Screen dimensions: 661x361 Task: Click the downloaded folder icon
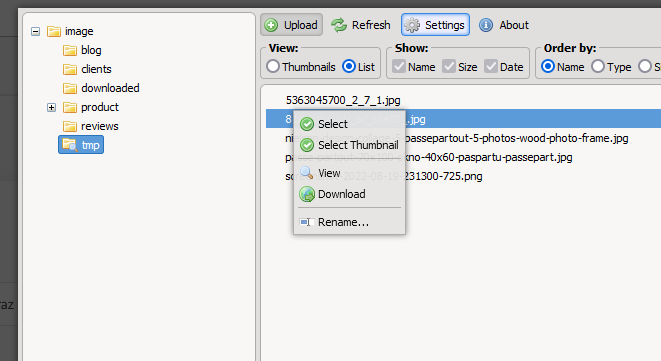point(70,89)
